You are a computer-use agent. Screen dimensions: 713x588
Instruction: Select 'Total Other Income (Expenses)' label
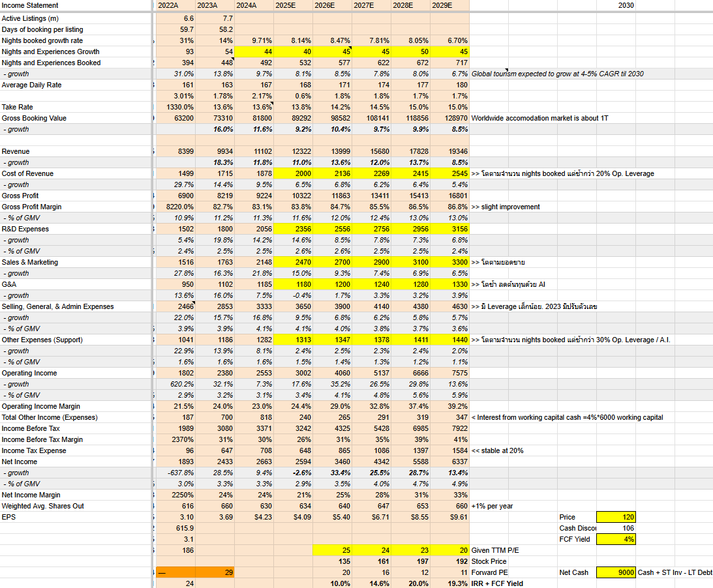coord(49,418)
